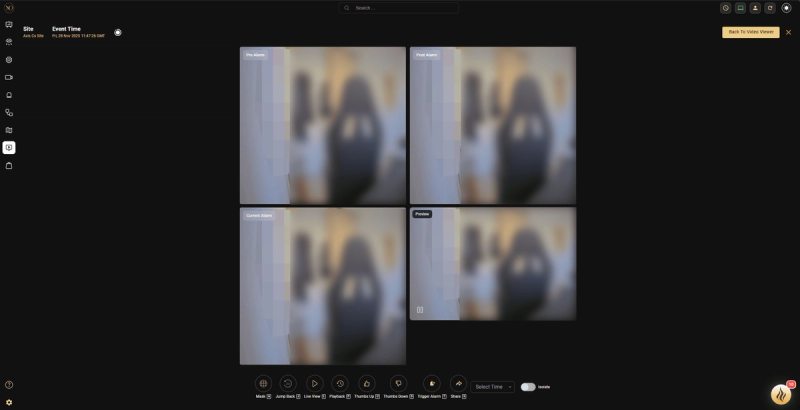Click the Current Alarm label
This screenshot has height=410, width=800.
(x=259, y=216)
